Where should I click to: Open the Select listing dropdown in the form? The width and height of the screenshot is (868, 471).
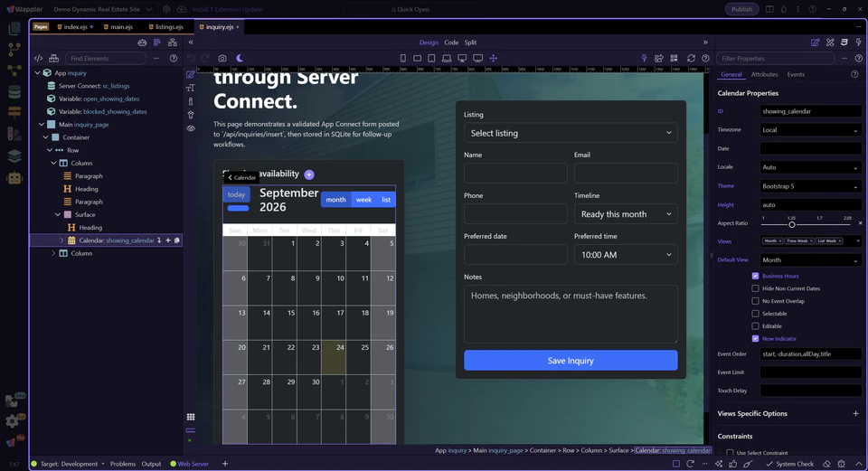tap(571, 133)
